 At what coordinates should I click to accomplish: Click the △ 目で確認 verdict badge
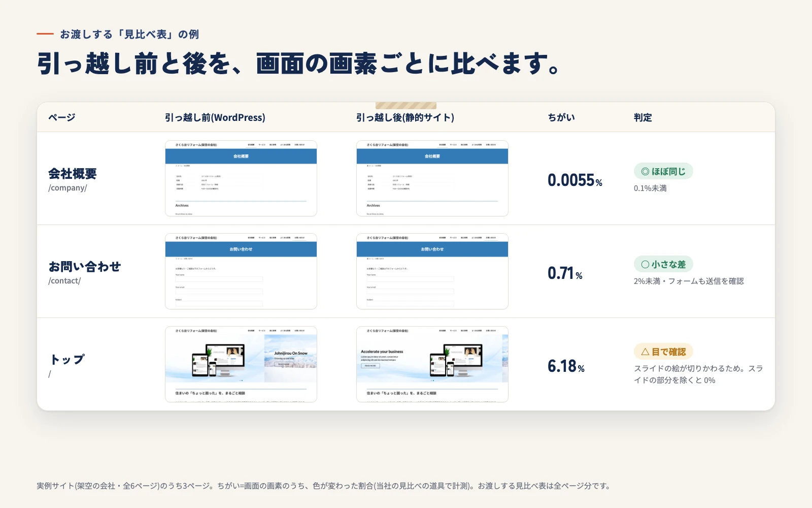pos(663,352)
